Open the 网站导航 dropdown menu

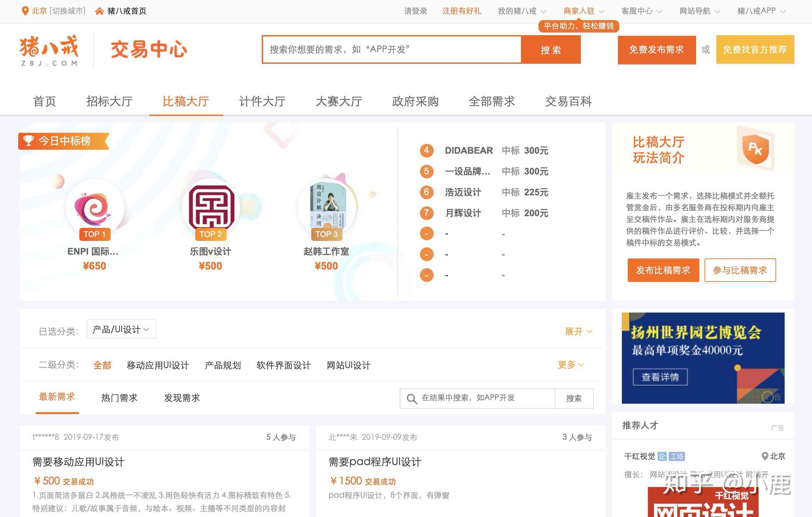[700, 11]
